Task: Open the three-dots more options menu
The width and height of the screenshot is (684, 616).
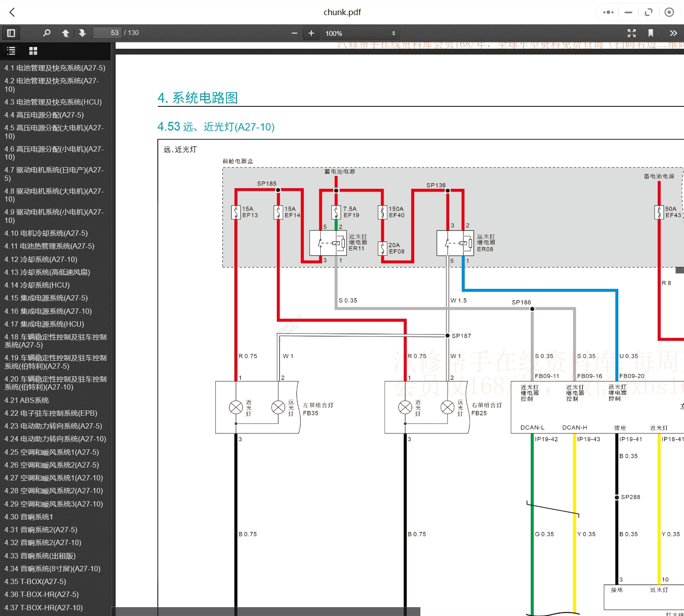Action: pos(608,12)
